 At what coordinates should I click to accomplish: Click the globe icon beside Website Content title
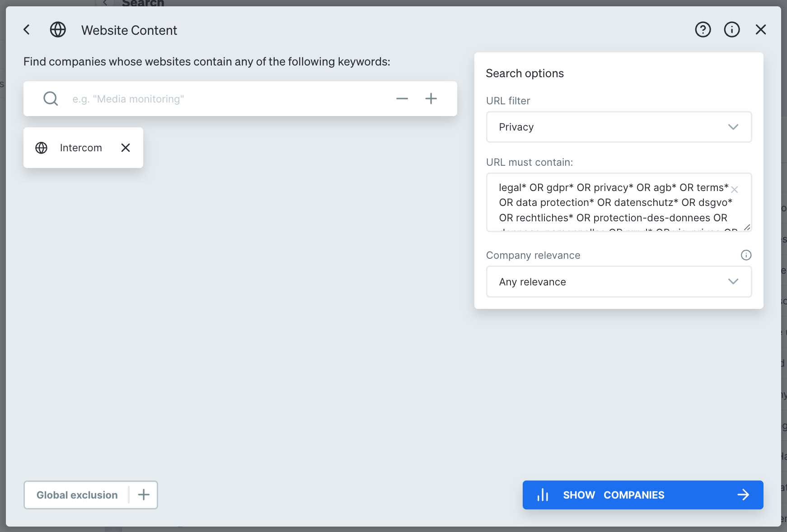tap(58, 29)
